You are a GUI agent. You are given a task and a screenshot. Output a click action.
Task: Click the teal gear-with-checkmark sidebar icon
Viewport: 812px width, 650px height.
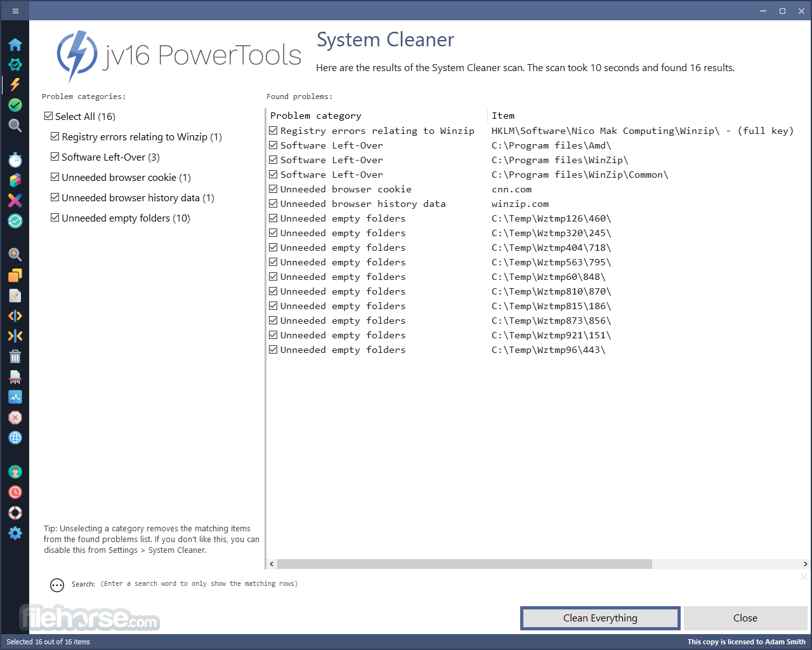coord(15,65)
